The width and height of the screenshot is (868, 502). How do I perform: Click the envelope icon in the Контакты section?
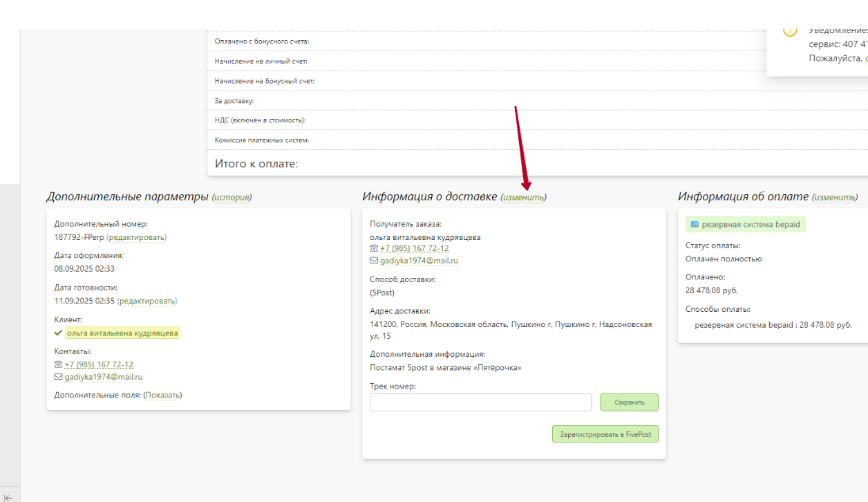59,377
